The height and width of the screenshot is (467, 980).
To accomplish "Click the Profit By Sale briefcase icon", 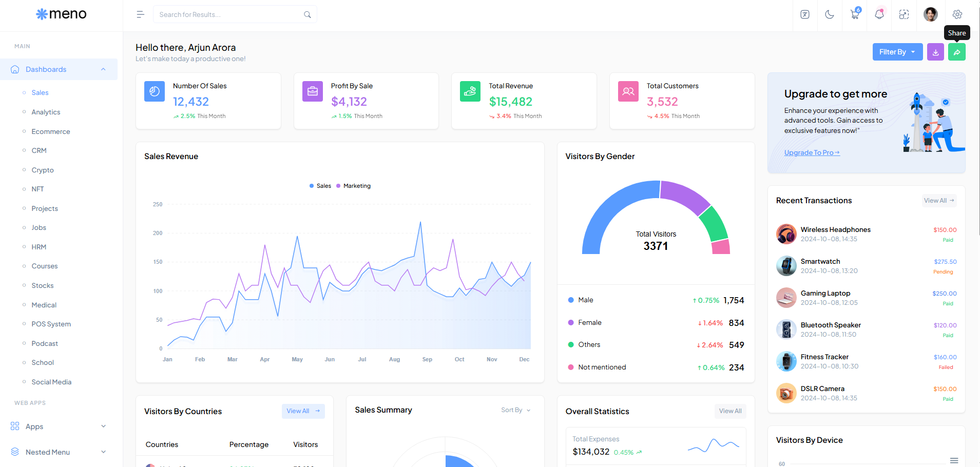I will click(x=313, y=91).
